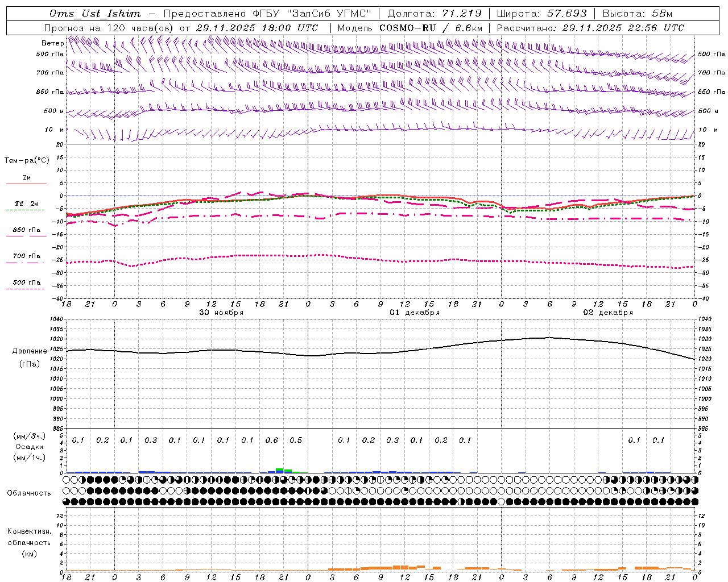Click the Ветер panel label
This screenshot has height=582, width=728.
point(52,43)
